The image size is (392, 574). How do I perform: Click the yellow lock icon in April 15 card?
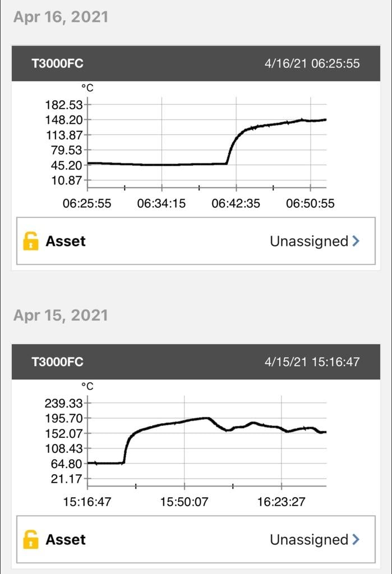(31, 540)
